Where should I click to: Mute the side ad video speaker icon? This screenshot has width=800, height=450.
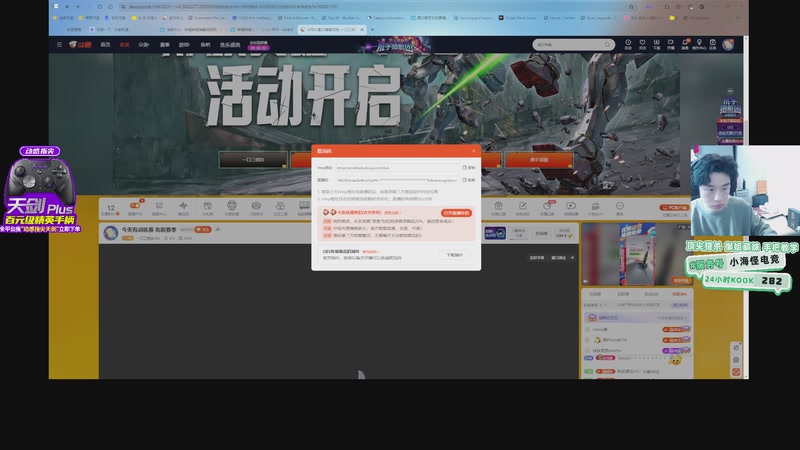(x=586, y=281)
